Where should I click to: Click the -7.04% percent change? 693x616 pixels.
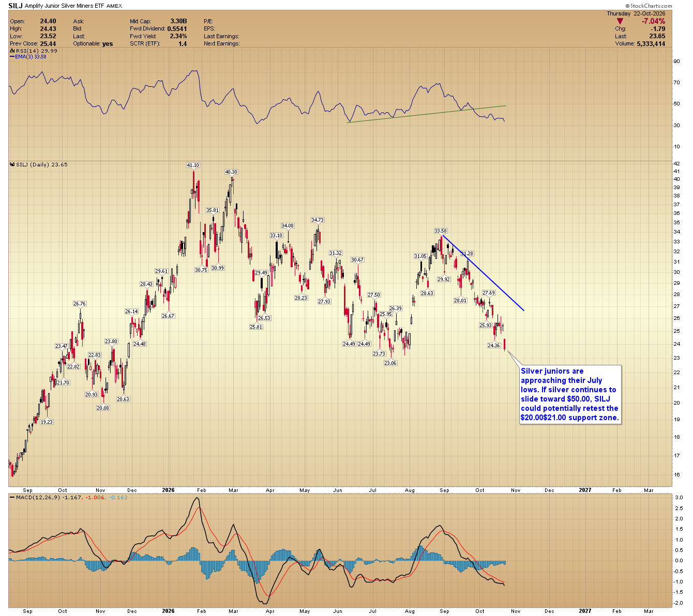653,21
